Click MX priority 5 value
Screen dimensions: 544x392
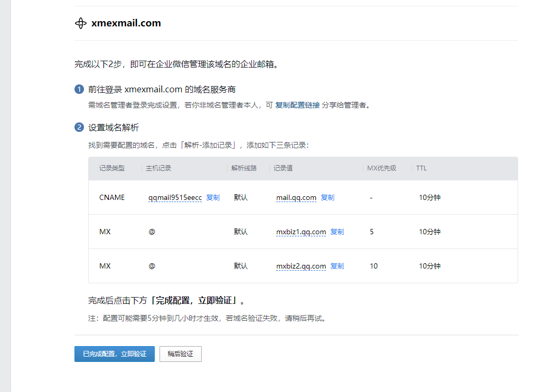372,232
